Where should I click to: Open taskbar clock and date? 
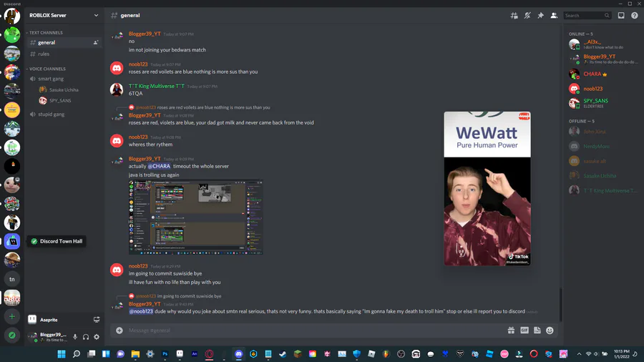click(621, 354)
